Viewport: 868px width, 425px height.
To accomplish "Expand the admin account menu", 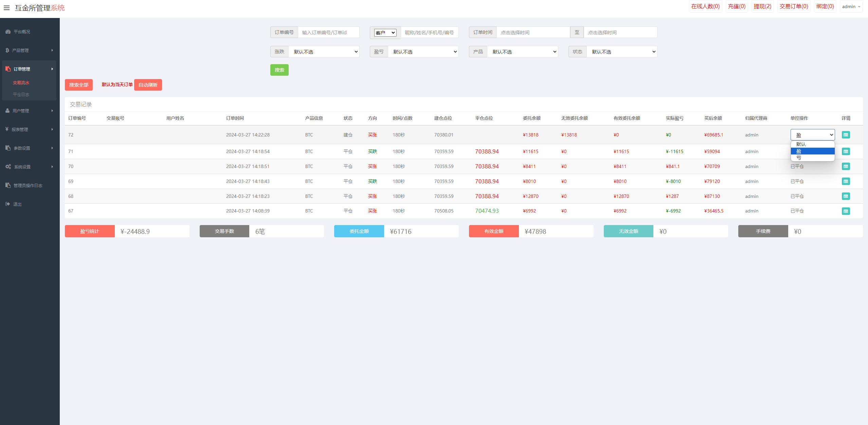I will coord(851,6).
